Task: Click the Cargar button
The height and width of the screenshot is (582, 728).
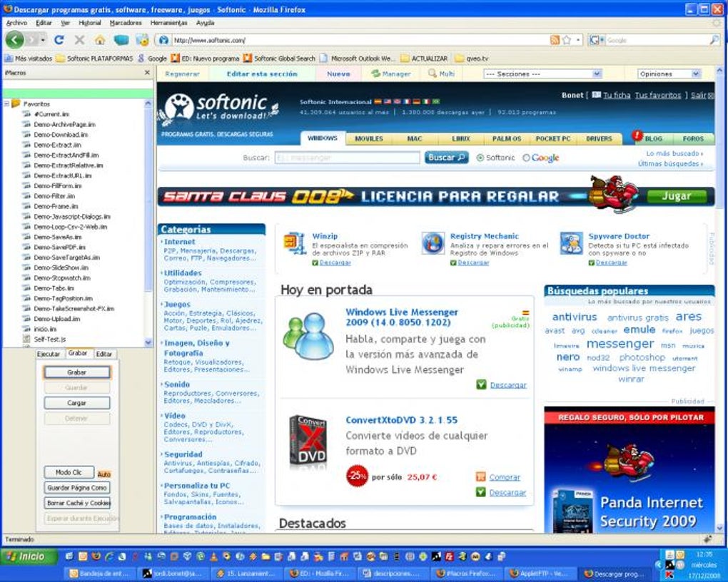Action: (76, 403)
